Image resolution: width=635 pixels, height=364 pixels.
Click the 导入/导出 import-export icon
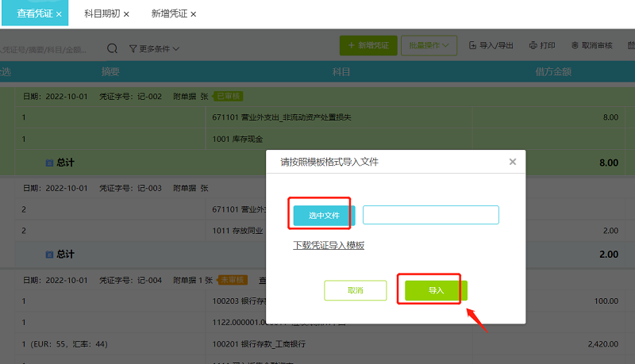(x=473, y=46)
